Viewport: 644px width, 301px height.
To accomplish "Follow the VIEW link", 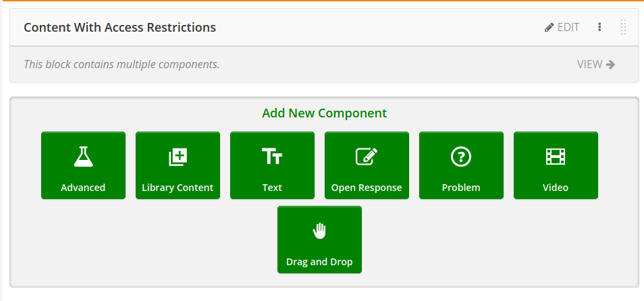I will [589, 65].
